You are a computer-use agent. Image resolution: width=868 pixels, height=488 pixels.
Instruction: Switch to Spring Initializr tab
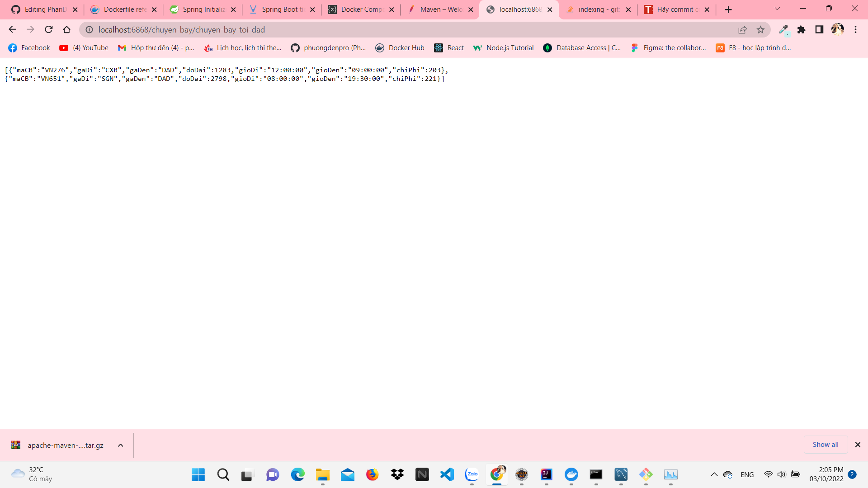[203, 9]
